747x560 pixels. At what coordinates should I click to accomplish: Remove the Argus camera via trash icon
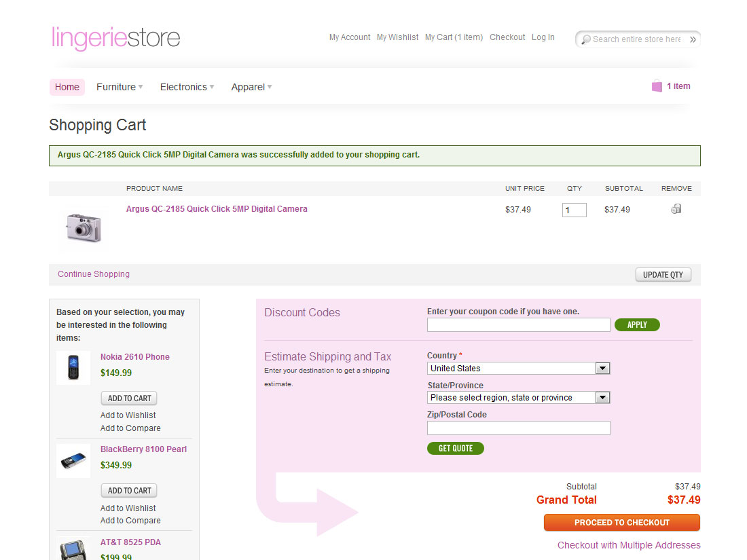click(x=676, y=208)
